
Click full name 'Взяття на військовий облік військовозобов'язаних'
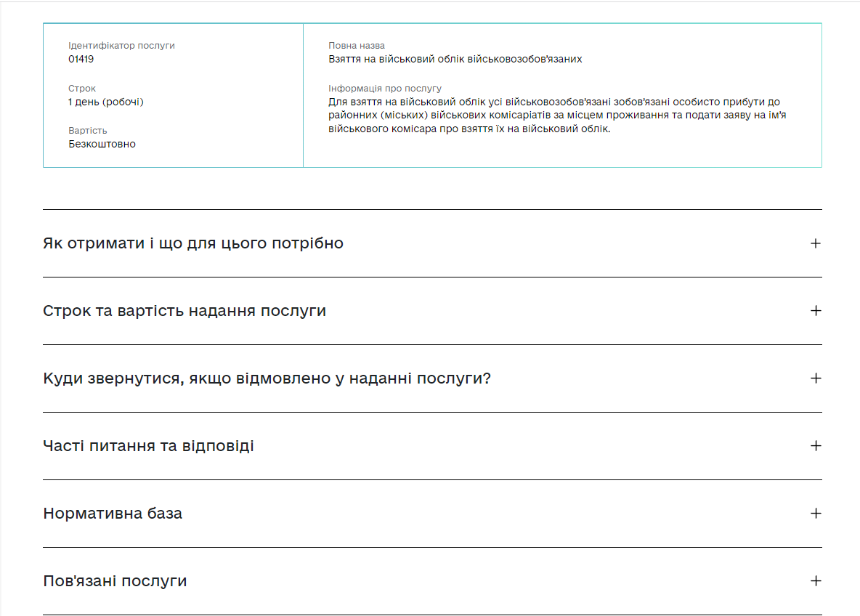pyautogui.click(x=455, y=60)
